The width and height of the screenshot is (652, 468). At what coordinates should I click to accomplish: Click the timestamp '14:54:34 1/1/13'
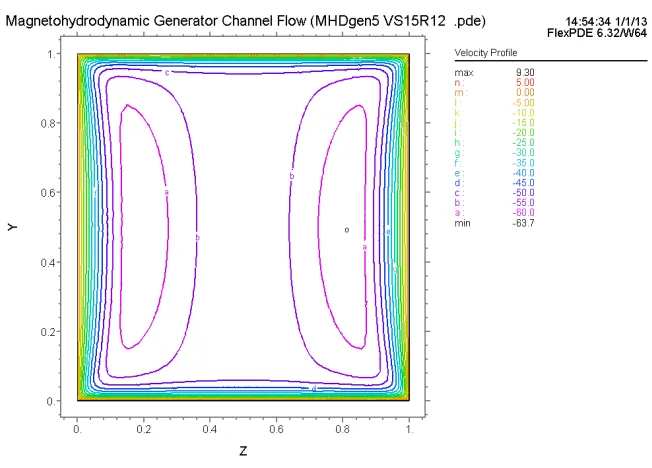(606, 22)
